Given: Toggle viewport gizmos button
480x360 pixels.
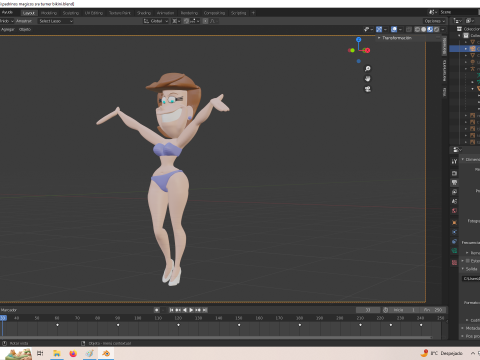Looking at the screenshot, I should click(x=379, y=29).
